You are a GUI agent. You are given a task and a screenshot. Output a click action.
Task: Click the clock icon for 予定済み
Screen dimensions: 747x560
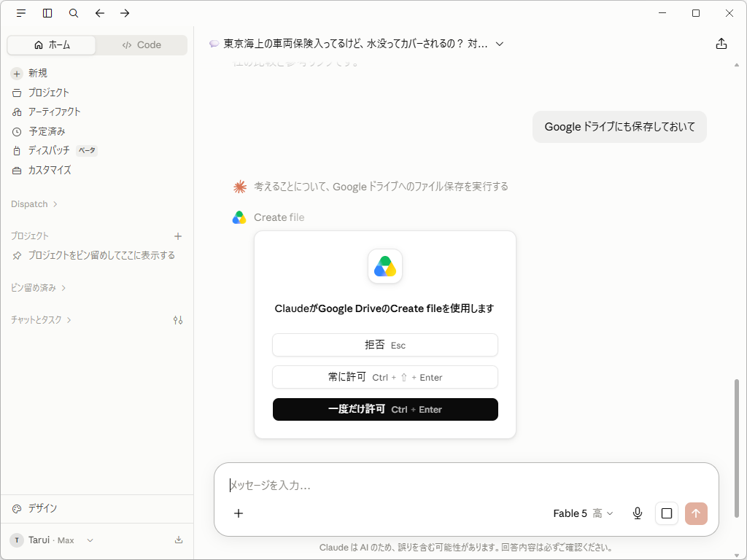tap(17, 132)
